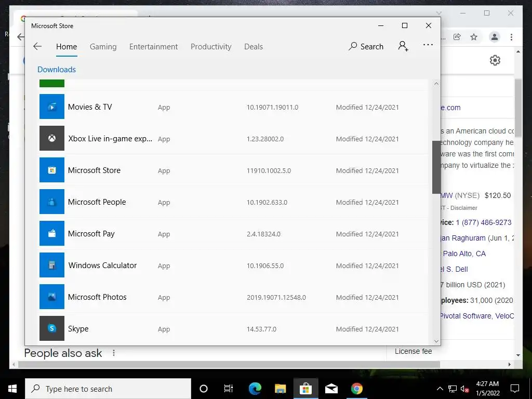Open Cortana circle in the taskbar

(x=204, y=389)
